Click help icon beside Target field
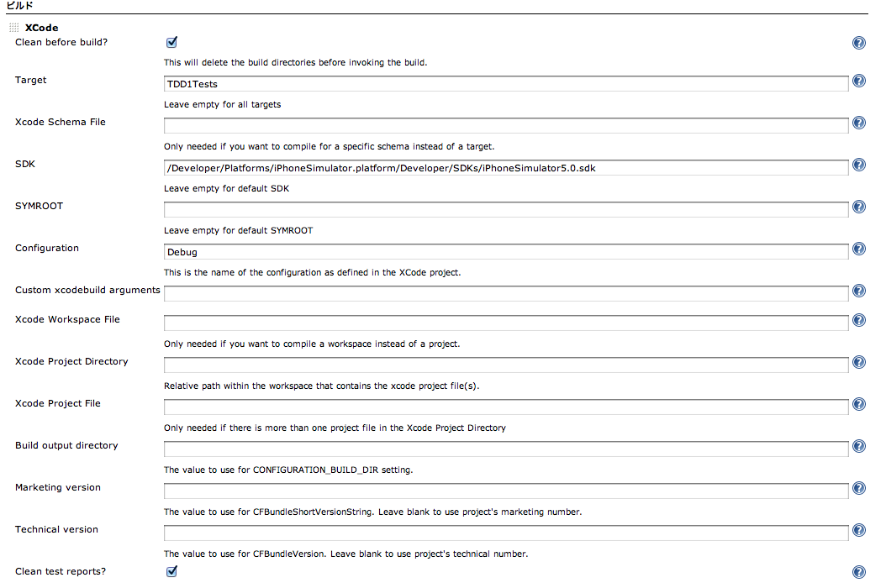The image size is (886, 588). point(859,81)
